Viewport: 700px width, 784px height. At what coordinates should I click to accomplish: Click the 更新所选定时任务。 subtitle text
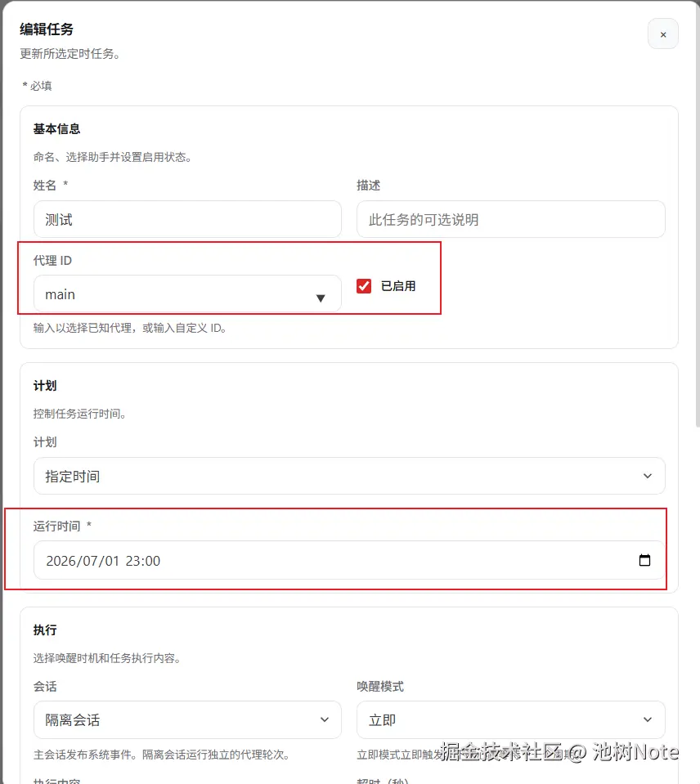tap(70, 53)
